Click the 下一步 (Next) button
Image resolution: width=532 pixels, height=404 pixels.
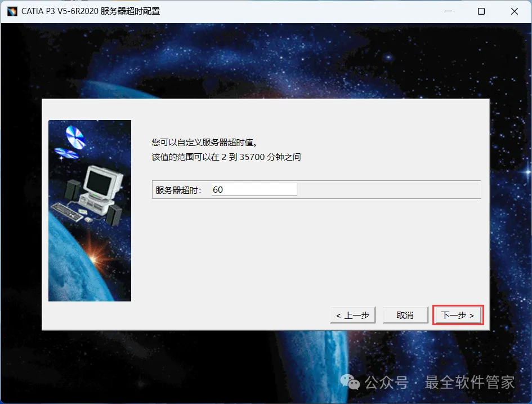(458, 315)
